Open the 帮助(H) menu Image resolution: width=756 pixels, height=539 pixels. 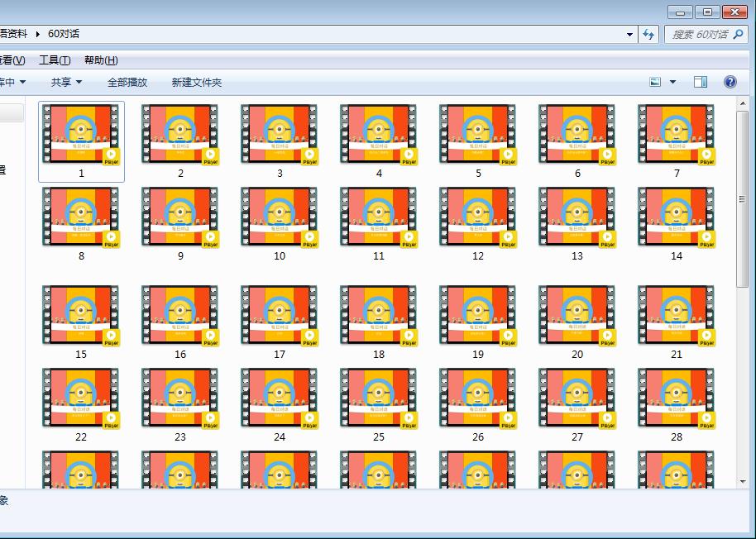[101, 60]
